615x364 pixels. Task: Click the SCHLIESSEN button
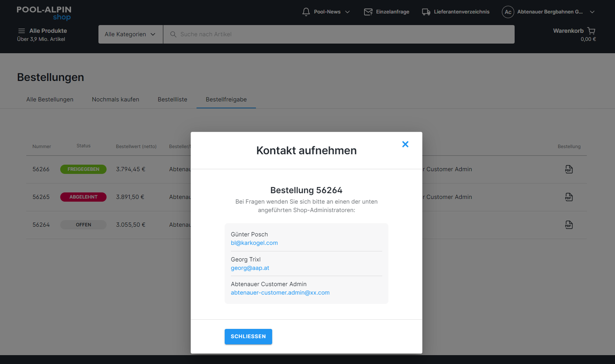point(248,336)
